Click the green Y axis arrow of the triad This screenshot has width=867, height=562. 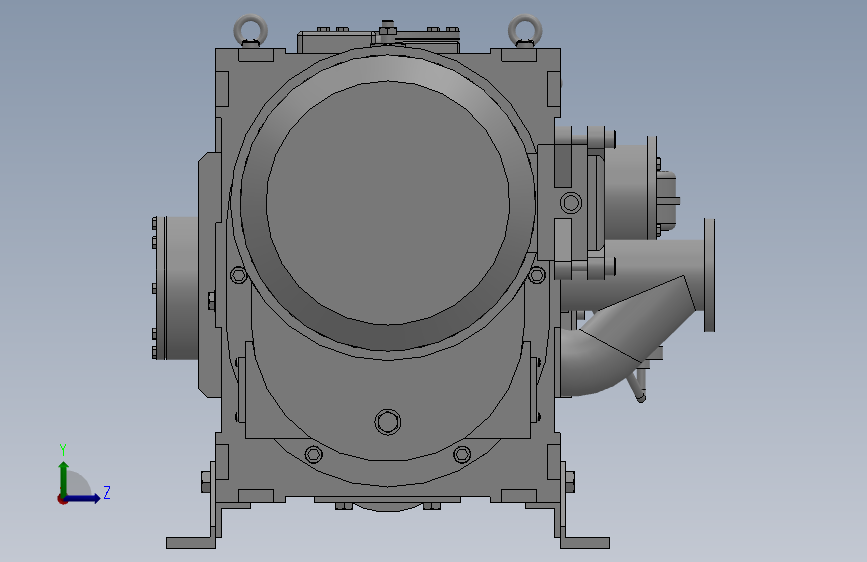point(64,478)
